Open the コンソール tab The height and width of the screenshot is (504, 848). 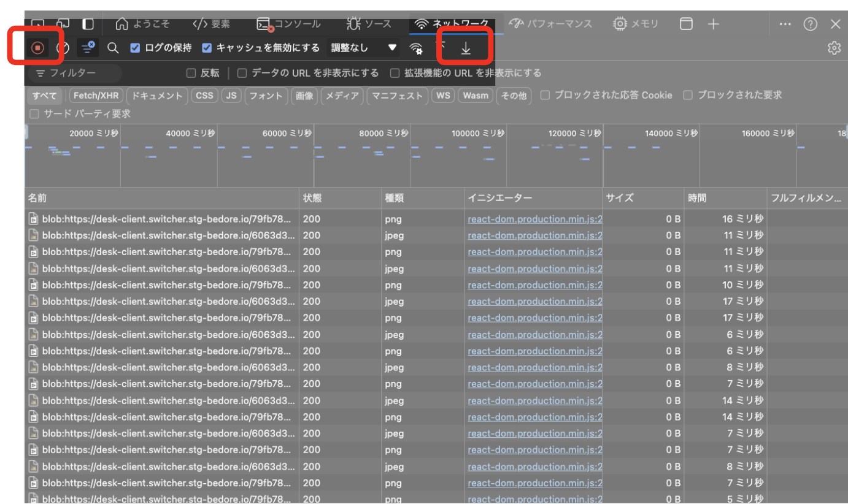[288, 24]
